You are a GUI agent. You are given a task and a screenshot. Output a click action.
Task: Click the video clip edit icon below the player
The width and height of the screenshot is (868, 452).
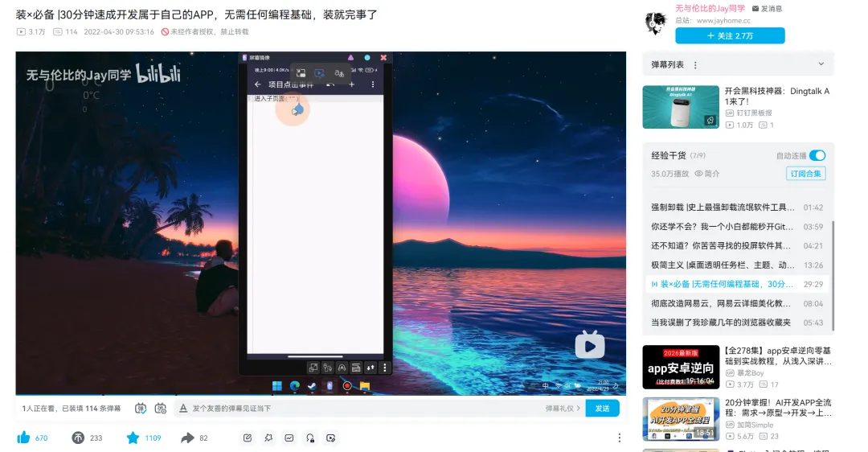point(331,438)
